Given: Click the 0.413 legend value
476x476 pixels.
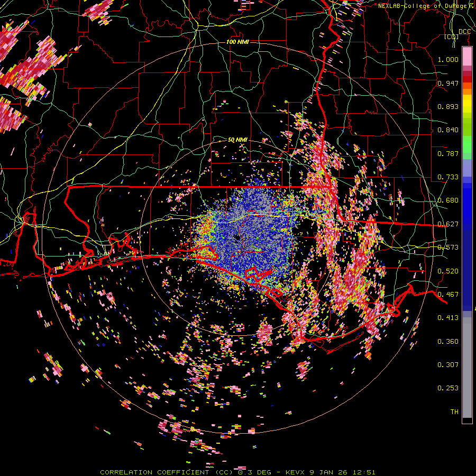Looking at the screenshot, I should 448,318.
